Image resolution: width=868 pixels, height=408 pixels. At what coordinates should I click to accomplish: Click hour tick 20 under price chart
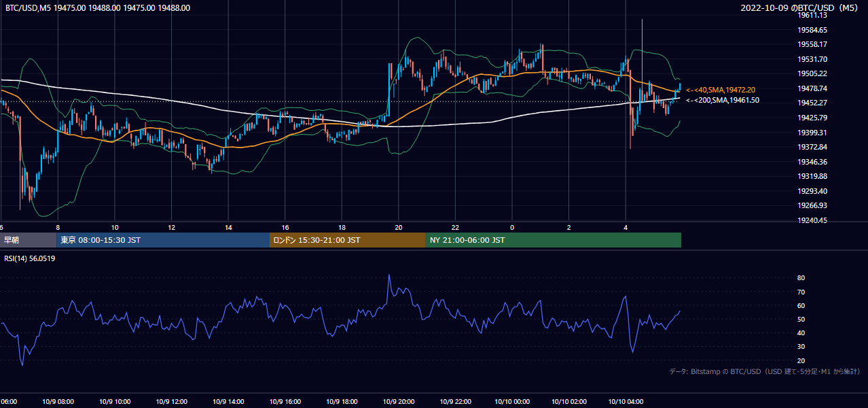tap(399, 227)
